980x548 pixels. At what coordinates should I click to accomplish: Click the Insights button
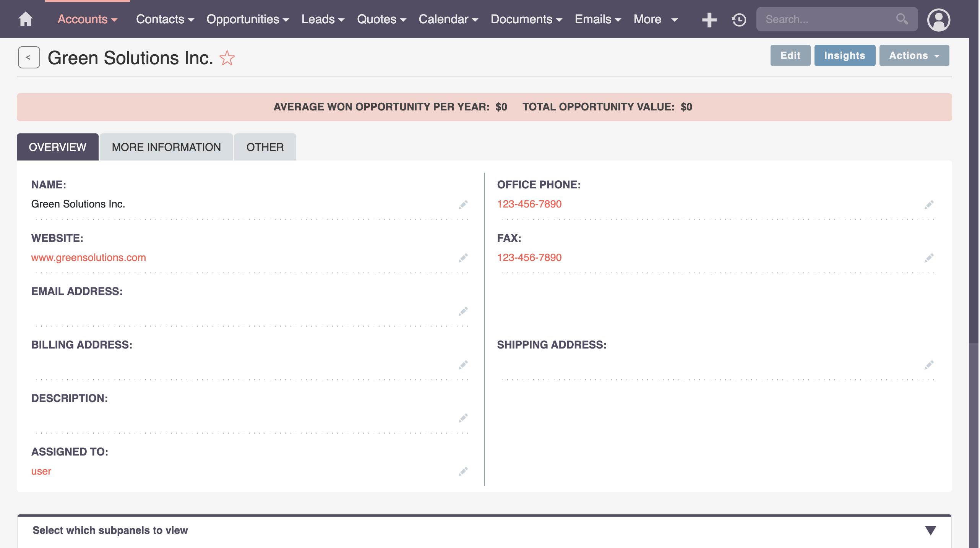(x=844, y=55)
